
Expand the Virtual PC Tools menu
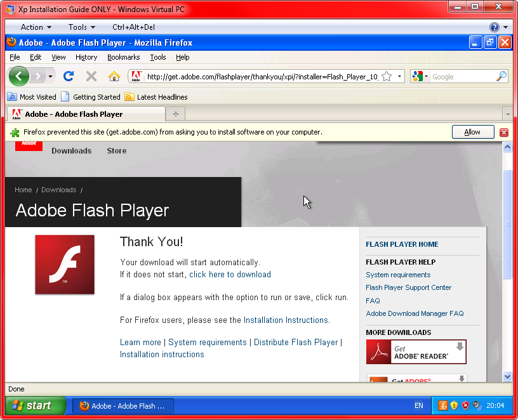[x=82, y=27]
